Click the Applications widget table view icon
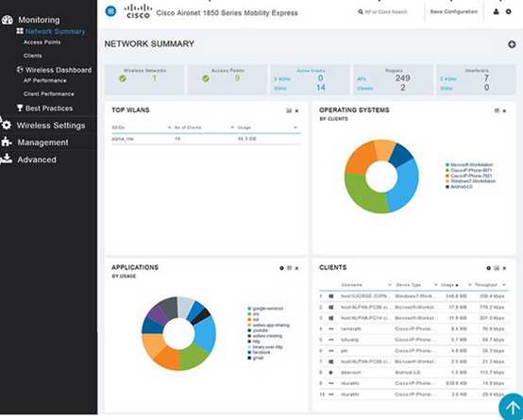The width and height of the screenshot is (523, 420). [289, 268]
